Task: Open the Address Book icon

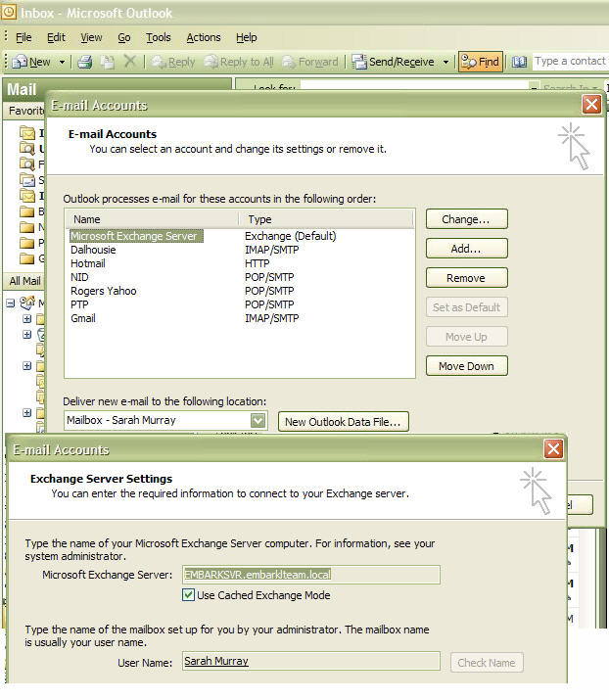Action: (x=519, y=62)
